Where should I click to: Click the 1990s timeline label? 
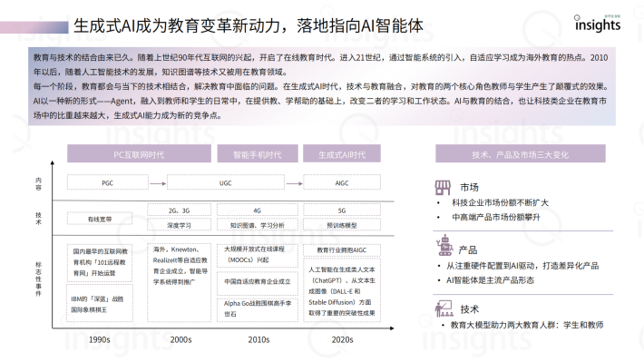(100, 340)
